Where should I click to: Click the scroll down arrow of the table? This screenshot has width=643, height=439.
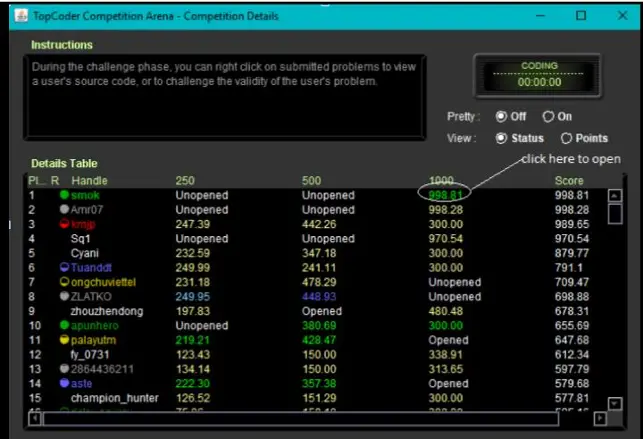point(614,404)
